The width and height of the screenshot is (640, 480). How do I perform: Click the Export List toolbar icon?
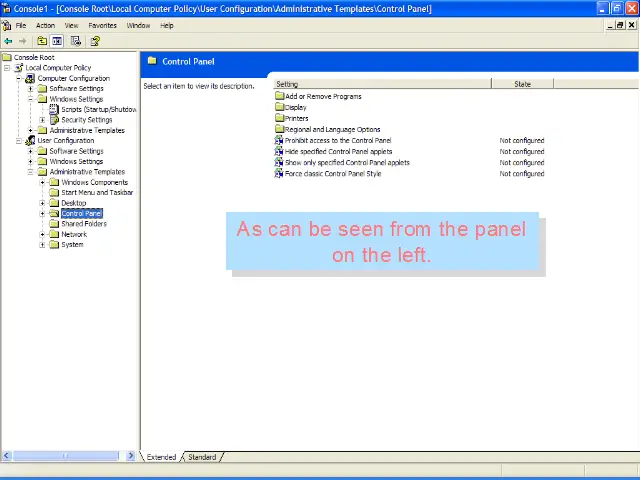pos(76,41)
